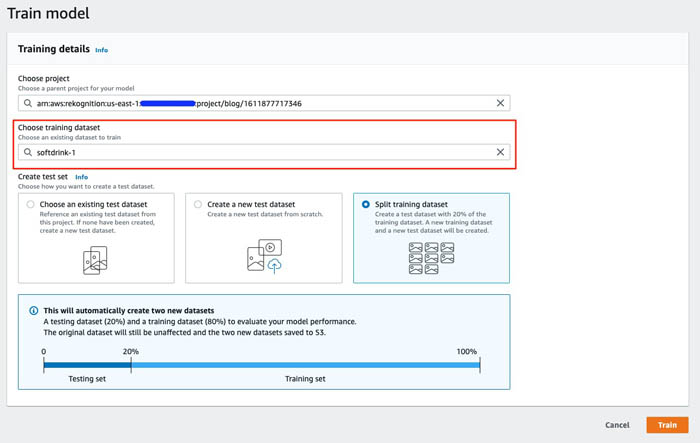The image size is (700, 443).
Task: Click the 100% label above the bar
Action: pos(467,351)
